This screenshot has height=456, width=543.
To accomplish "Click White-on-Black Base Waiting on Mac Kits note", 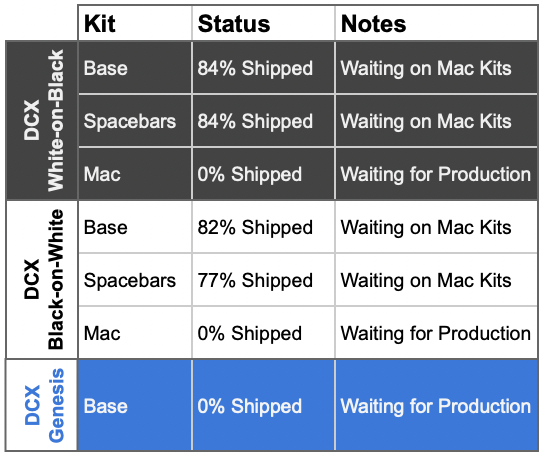I will click(436, 68).
